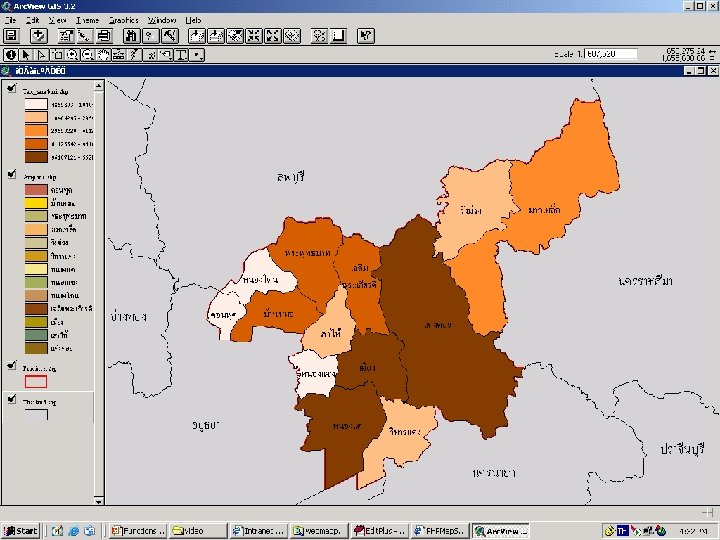Open the Legend Editor icon
Image resolution: width=720 pixels, height=540 pixels.
[85, 36]
